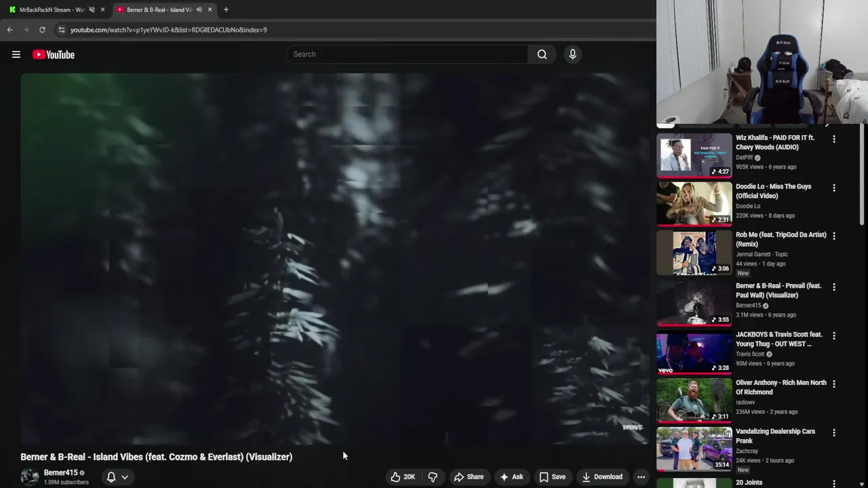Go forward with browser forward arrow
Screen dimensions: 868x488
[x=26, y=30]
